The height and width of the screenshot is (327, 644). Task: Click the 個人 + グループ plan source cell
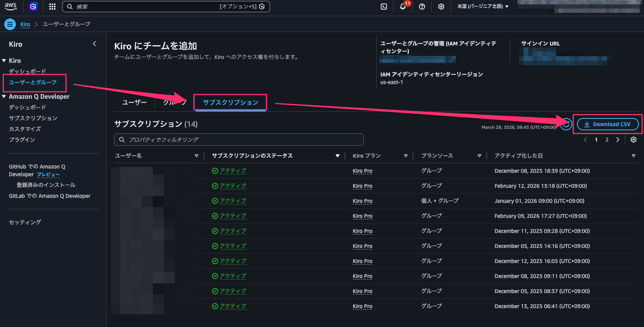click(x=440, y=201)
